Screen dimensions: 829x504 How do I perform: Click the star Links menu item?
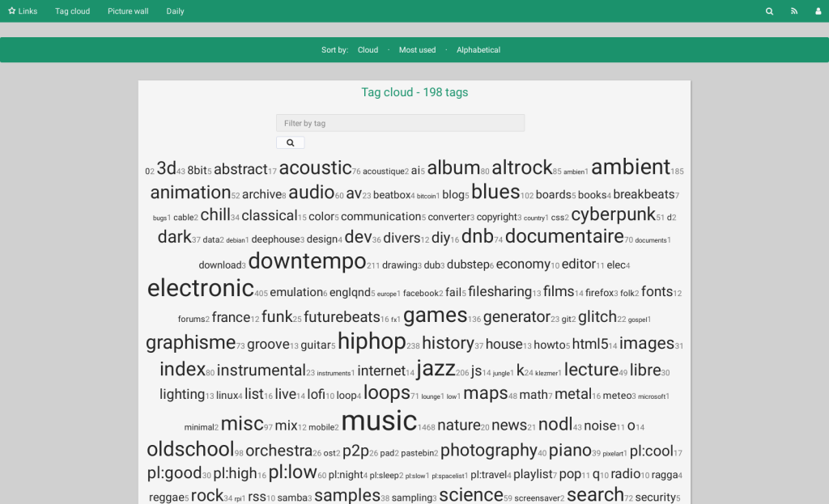click(23, 11)
